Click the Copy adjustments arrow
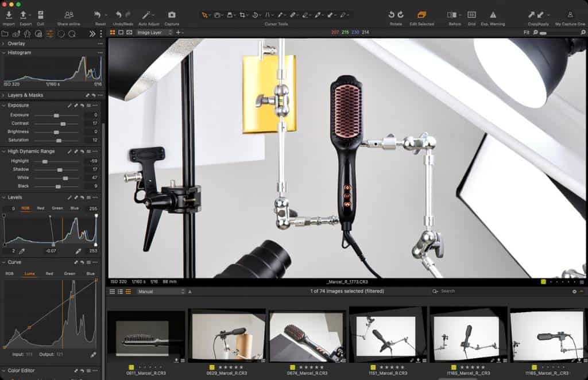The width and height of the screenshot is (588, 380). point(531,14)
